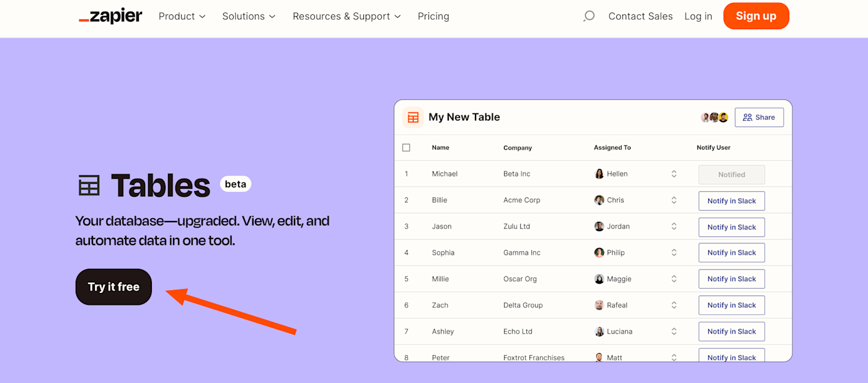Click the greyed Notified button for Michael
Image resolution: width=868 pixels, height=383 pixels.
point(732,174)
